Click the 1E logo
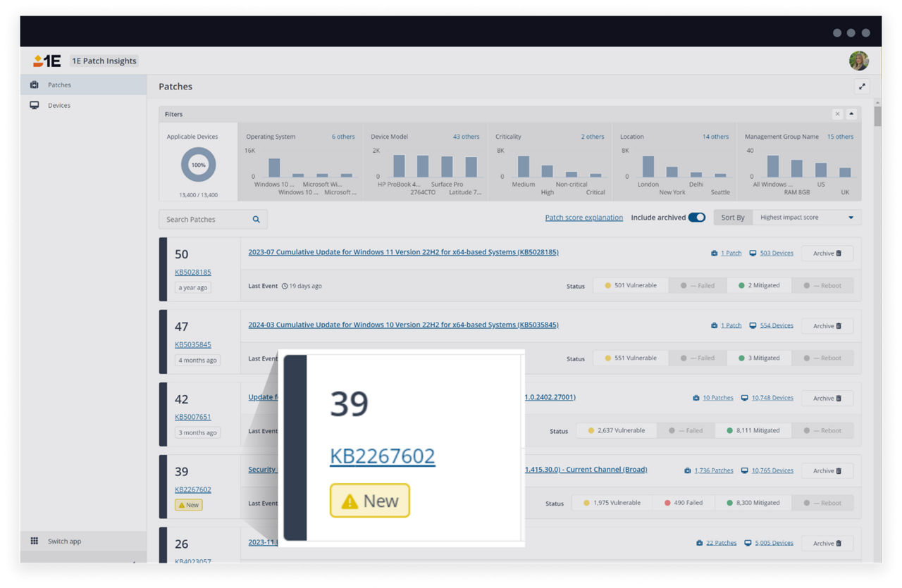This screenshot has width=902, height=588. click(x=47, y=61)
